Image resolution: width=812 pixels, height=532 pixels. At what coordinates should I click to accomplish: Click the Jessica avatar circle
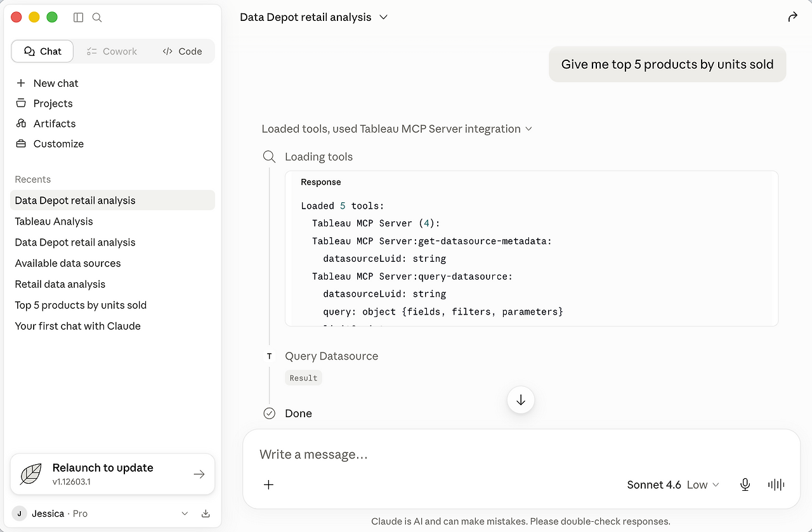[20, 514]
